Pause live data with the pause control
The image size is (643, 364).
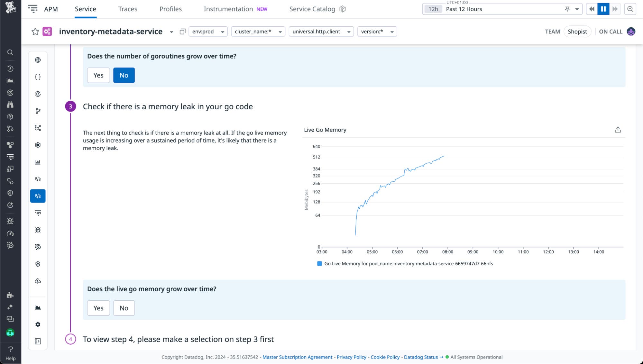603,9
